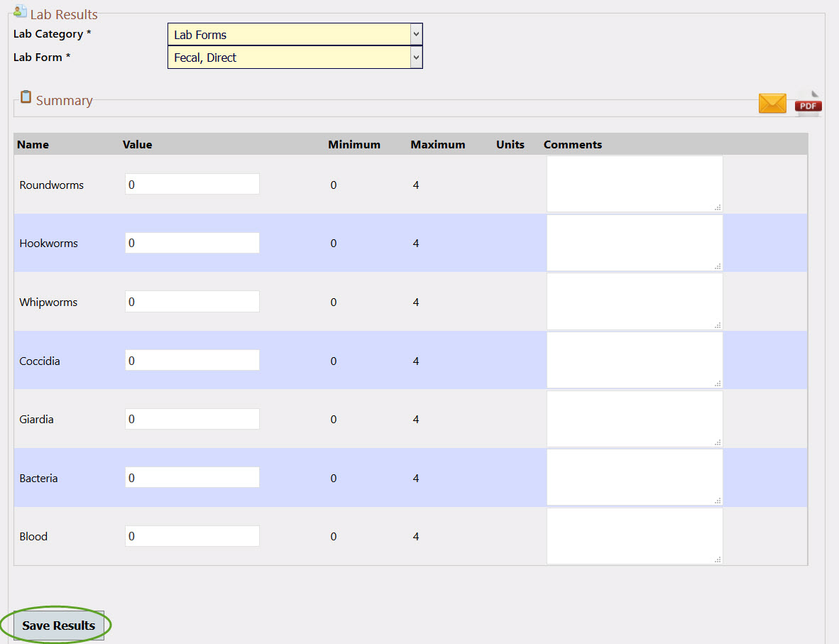Click the Giardia value field
The width and height of the screenshot is (839, 644).
pyautogui.click(x=192, y=419)
